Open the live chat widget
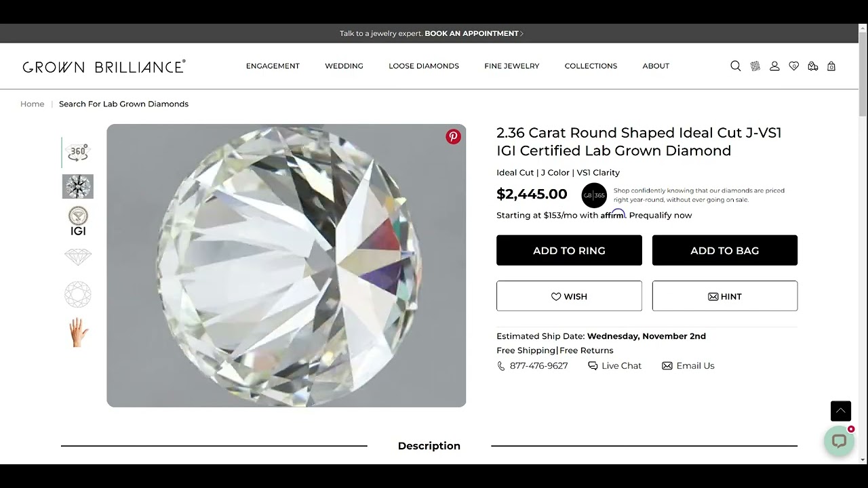868x488 pixels. coord(840,441)
